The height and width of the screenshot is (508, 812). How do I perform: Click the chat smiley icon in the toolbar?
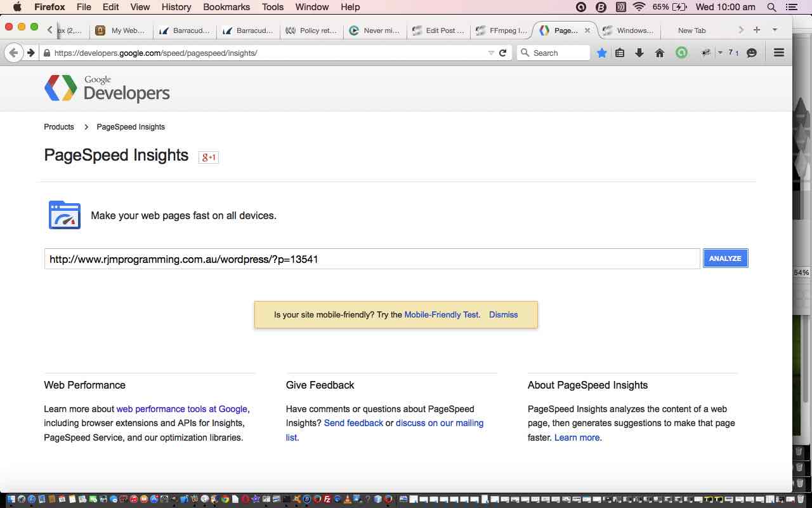tap(752, 53)
